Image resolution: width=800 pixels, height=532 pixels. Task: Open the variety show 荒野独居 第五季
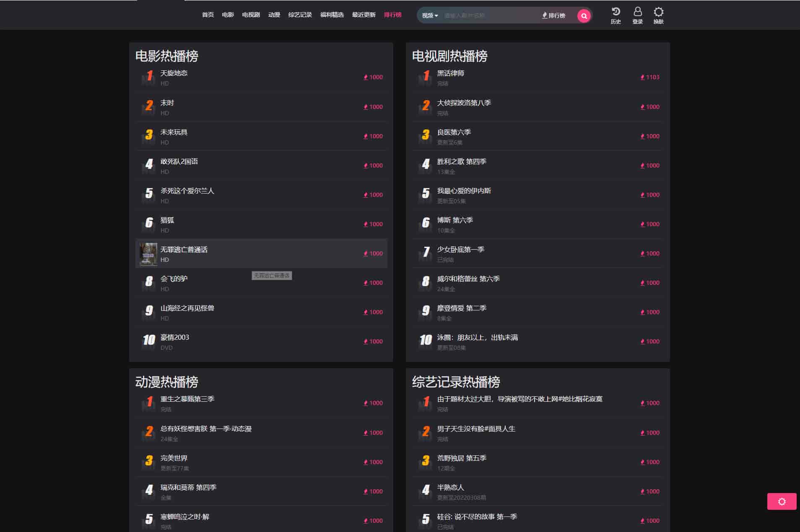coord(462,458)
